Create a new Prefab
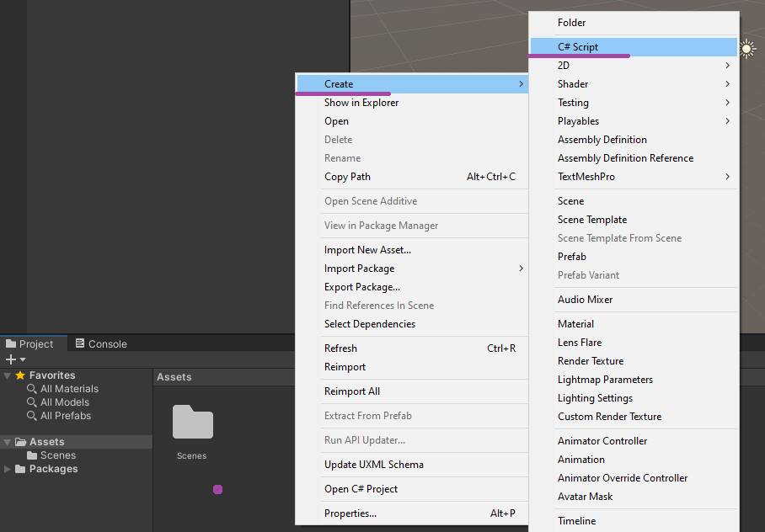 pyautogui.click(x=634, y=257)
